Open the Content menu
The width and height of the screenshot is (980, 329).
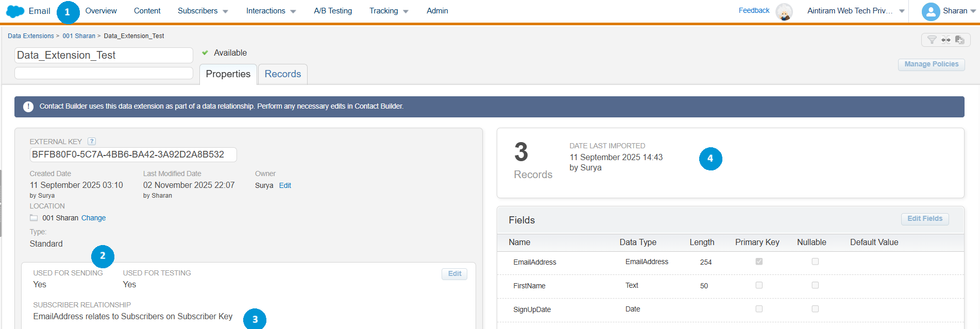click(x=147, y=11)
